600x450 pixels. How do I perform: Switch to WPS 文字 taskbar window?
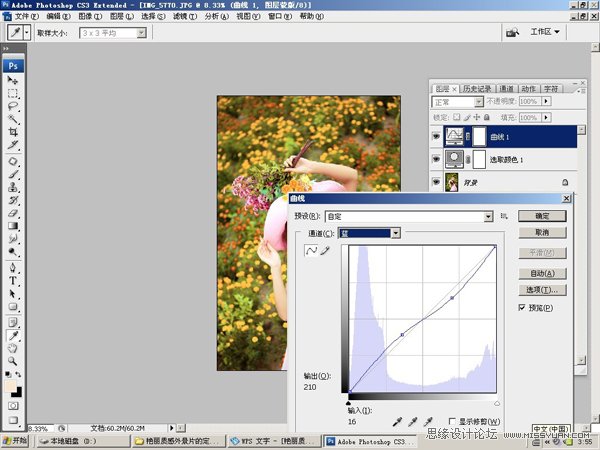coord(272,441)
